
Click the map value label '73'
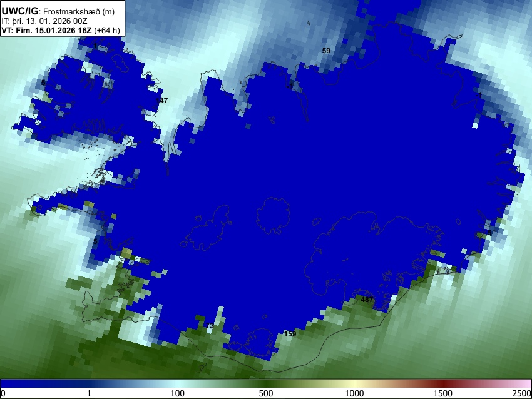pos(210,326)
